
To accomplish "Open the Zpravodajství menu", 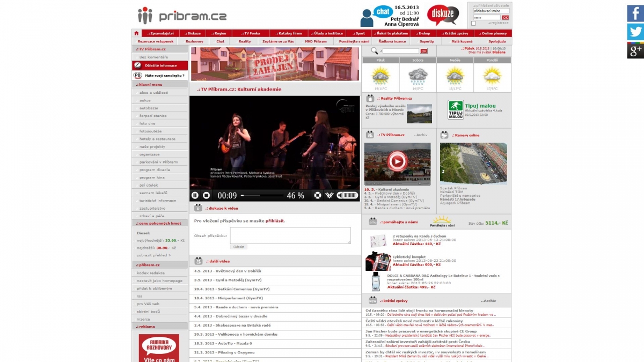I will pyautogui.click(x=160, y=33).
